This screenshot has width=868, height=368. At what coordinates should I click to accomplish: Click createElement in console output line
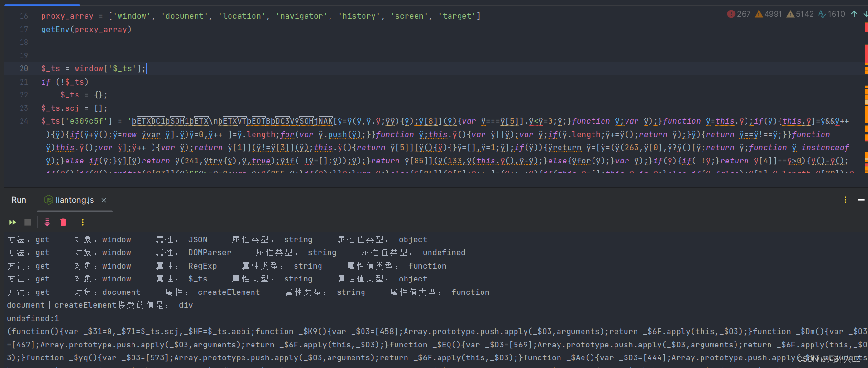(229, 292)
